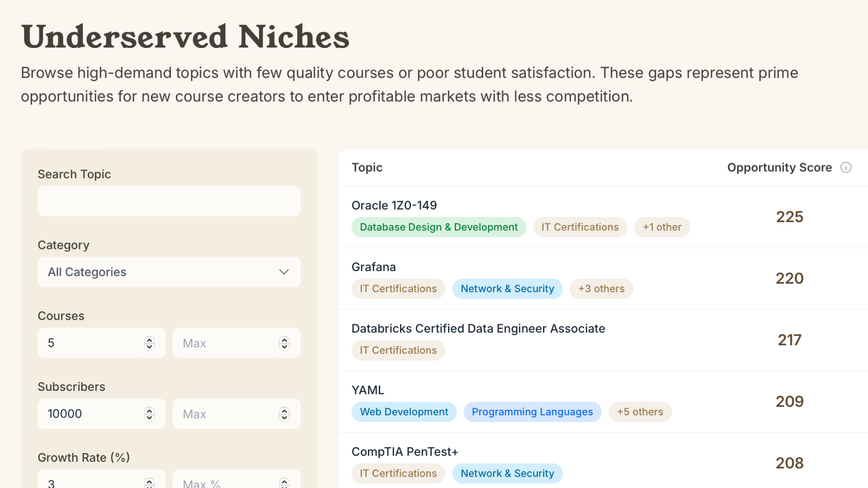Viewport: 868px width, 488px height.
Task: Click the Subscribers minimum field showing 10000
Action: click(101, 414)
